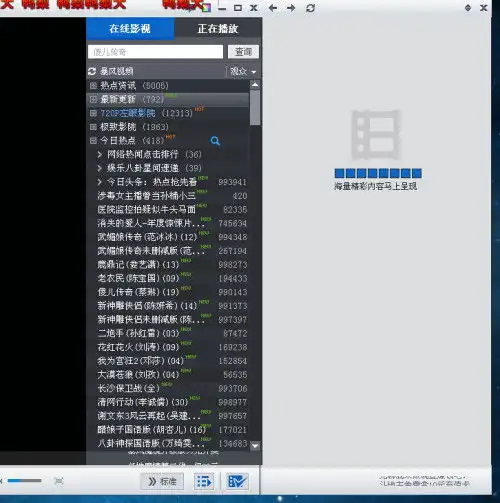Refresh the 暴风视频 list with the refresh icon
The width and height of the screenshot is (500, 503).
click(92, 71)
